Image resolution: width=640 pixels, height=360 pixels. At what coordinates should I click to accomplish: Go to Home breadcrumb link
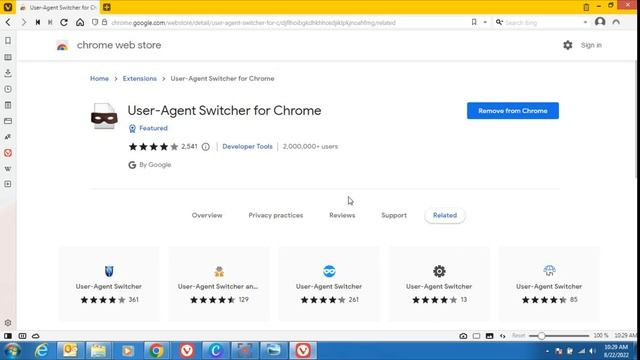(x=99, y=78)
